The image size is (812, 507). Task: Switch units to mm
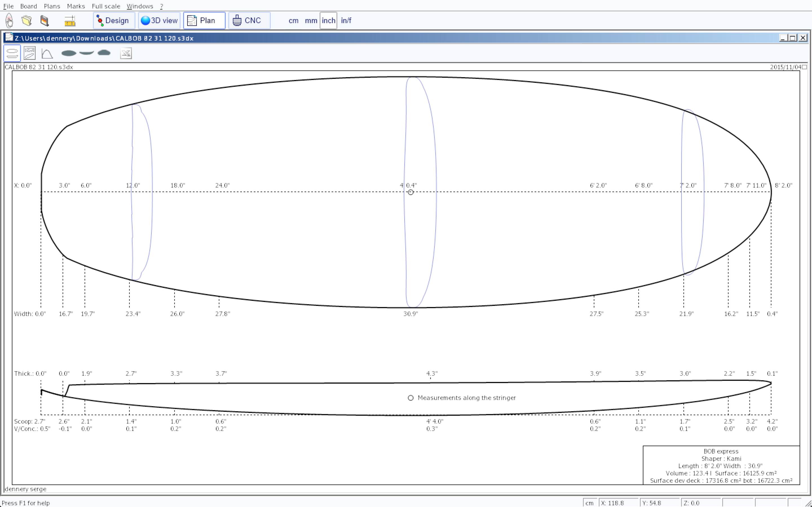311,21
